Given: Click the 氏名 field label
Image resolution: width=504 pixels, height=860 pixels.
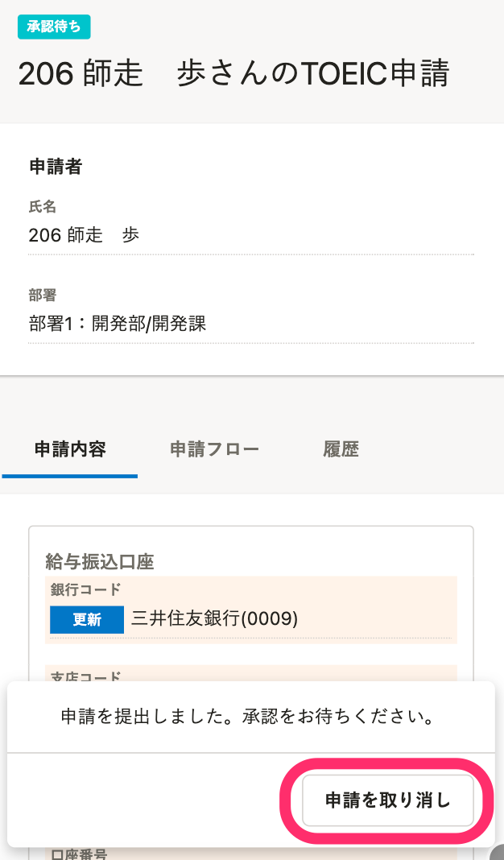Looking at the screenshot, I should coord(43,208).
